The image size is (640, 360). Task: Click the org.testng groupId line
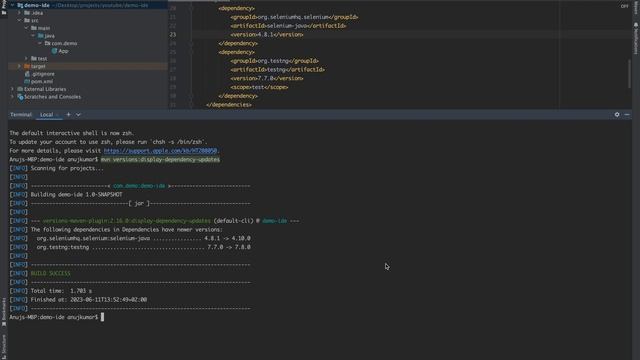pos(274,61)
